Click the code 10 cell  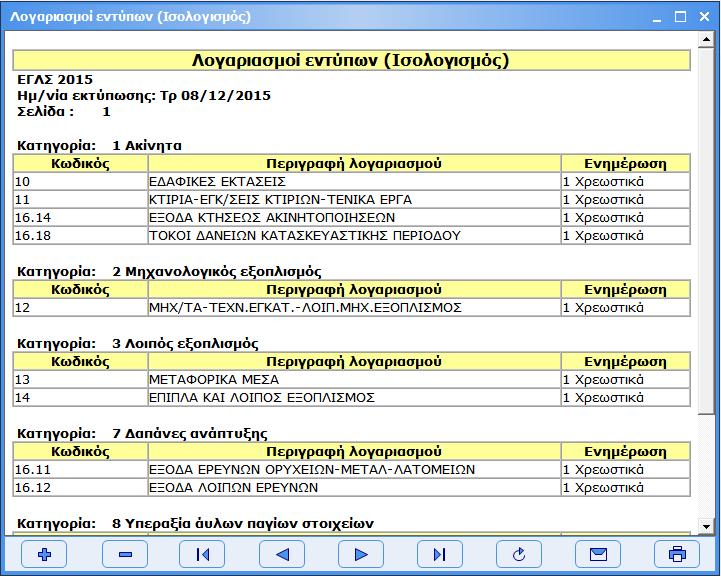pyautogui.click(x=80, y=182)
